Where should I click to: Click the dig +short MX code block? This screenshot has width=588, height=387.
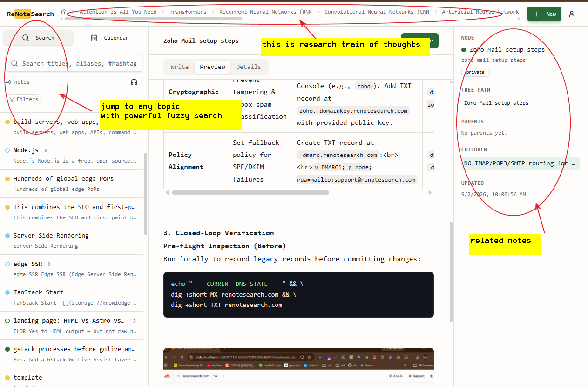coord(298,295)
